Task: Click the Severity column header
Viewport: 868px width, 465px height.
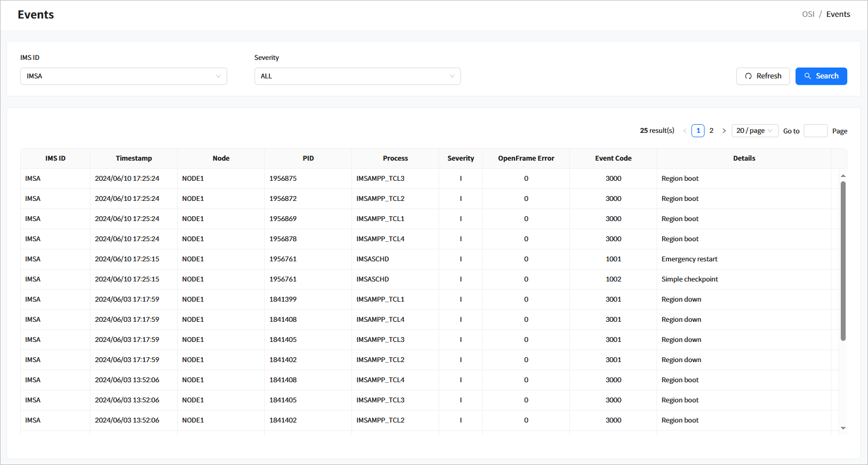Action: [x=460, y=158]
